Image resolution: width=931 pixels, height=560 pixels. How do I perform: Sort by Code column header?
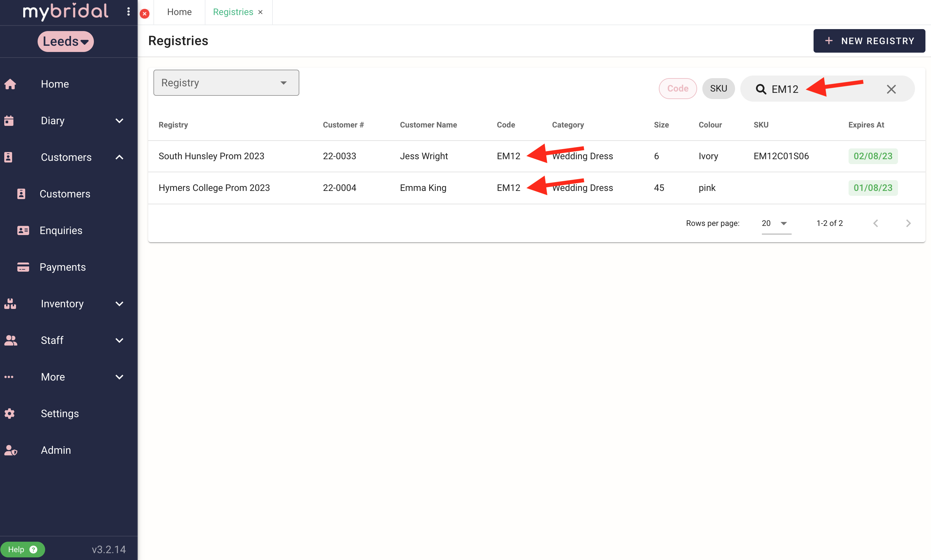(505, 125)
